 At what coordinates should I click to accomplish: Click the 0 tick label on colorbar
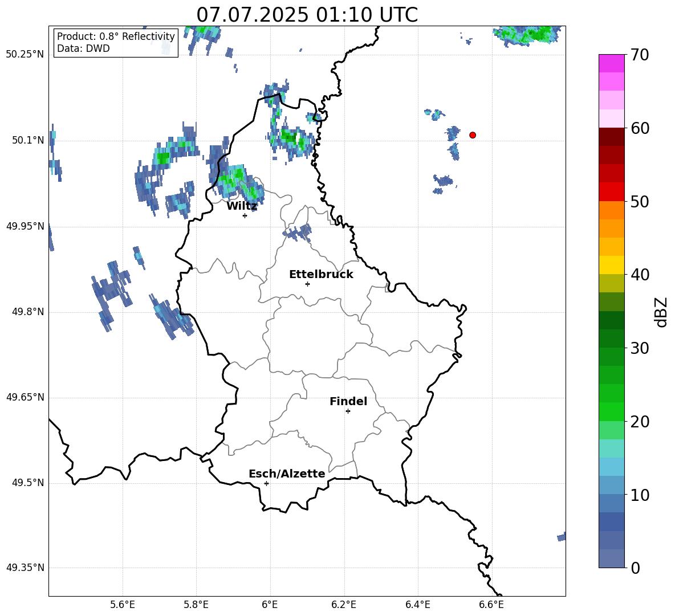pos(635,568)
